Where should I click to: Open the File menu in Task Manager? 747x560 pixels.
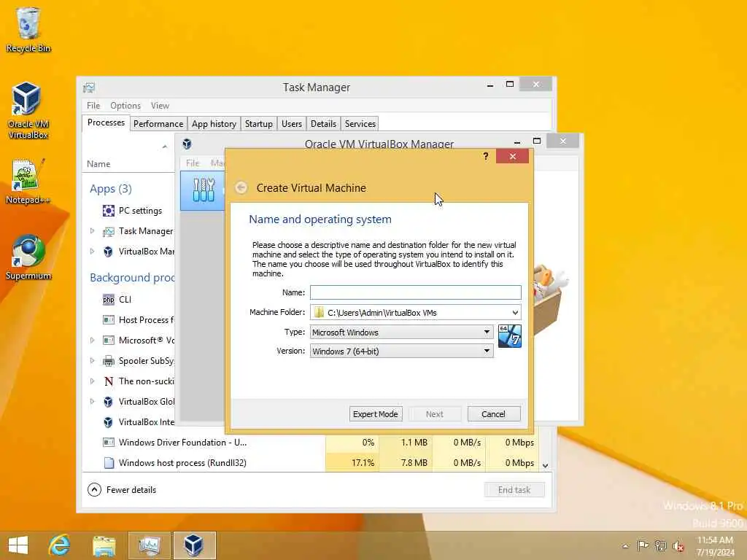[x=93, y=106]
